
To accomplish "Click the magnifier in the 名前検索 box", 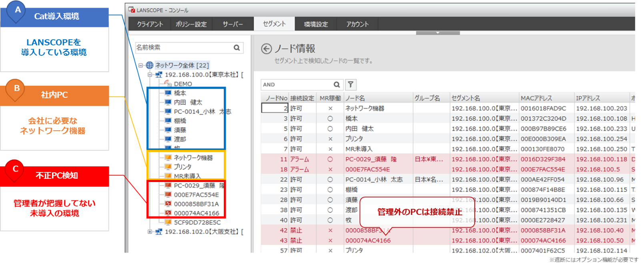I will (237, 48).
